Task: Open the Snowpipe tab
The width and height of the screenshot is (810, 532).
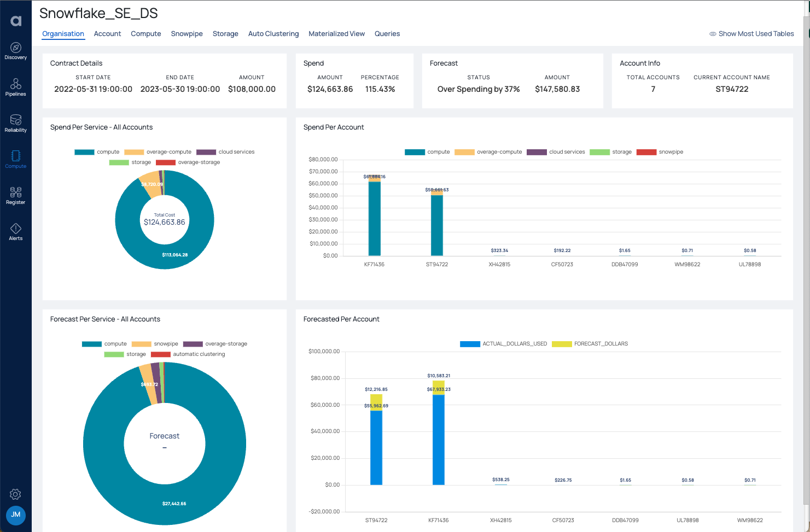Action: coord(187,34)
